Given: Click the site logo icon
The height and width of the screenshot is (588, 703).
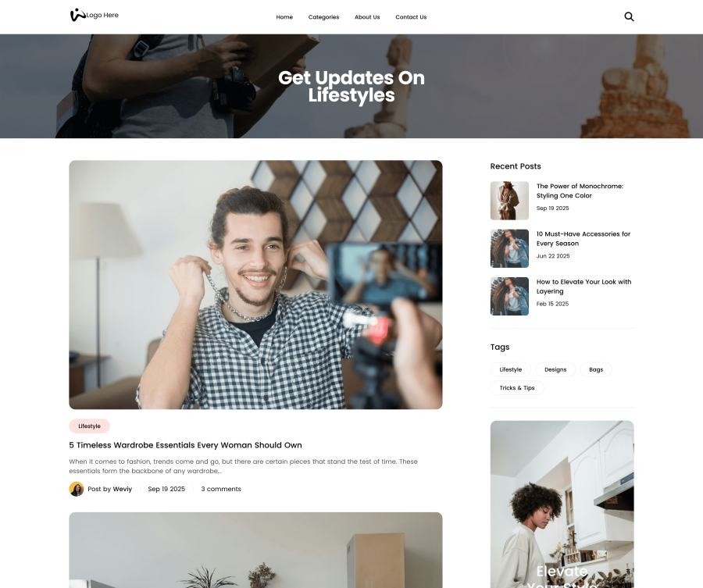Looking at the screenshot, I should [77, 15].
